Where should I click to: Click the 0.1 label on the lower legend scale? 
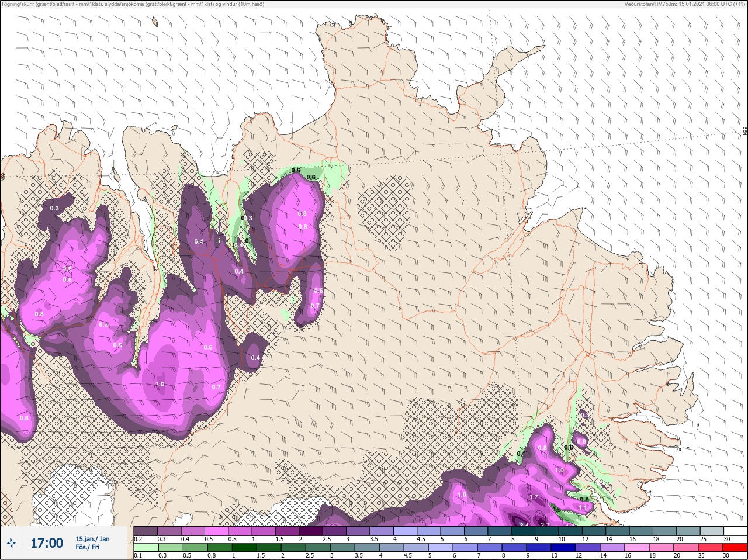[137, 555]
